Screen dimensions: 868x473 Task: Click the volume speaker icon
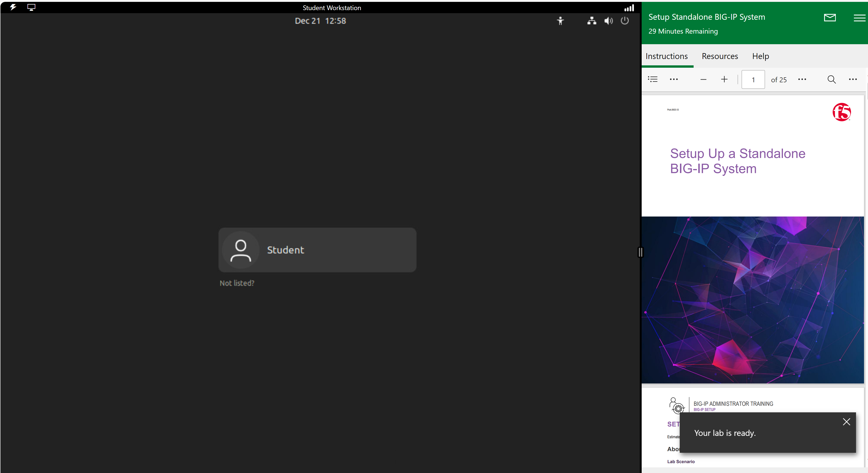pyautogui.click(x=608, y=21)
